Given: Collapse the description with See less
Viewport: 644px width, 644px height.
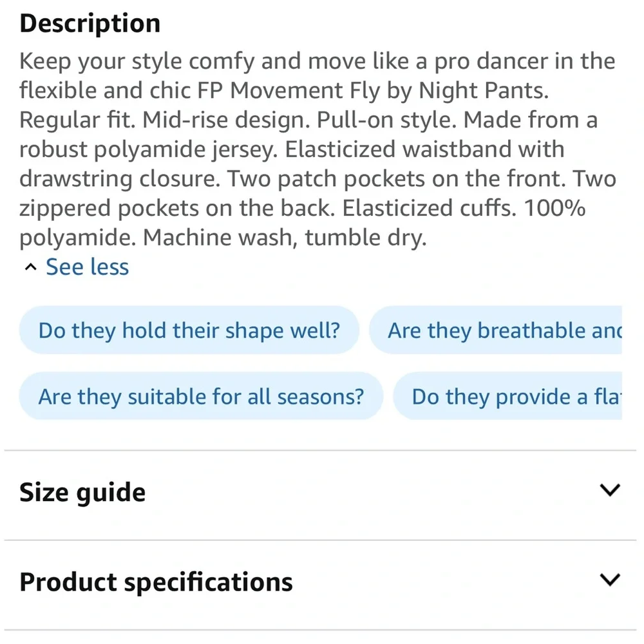Looking at the screenshot, I should [x=87, y=267].
